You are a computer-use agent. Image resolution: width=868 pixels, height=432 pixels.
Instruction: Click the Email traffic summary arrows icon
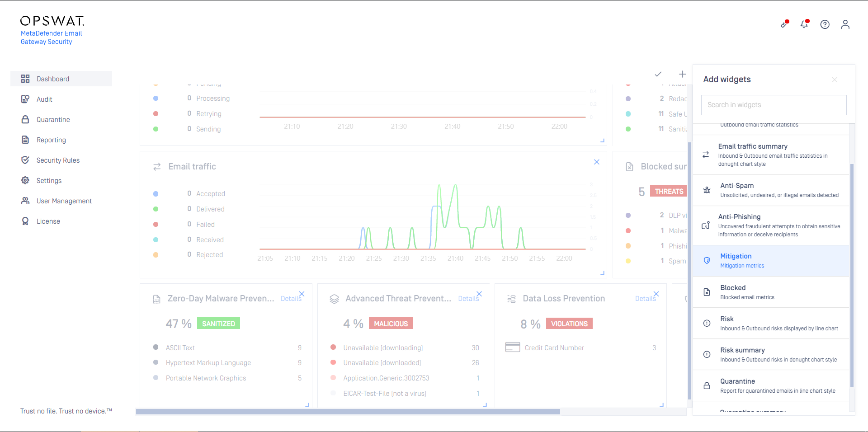point(706,155)
